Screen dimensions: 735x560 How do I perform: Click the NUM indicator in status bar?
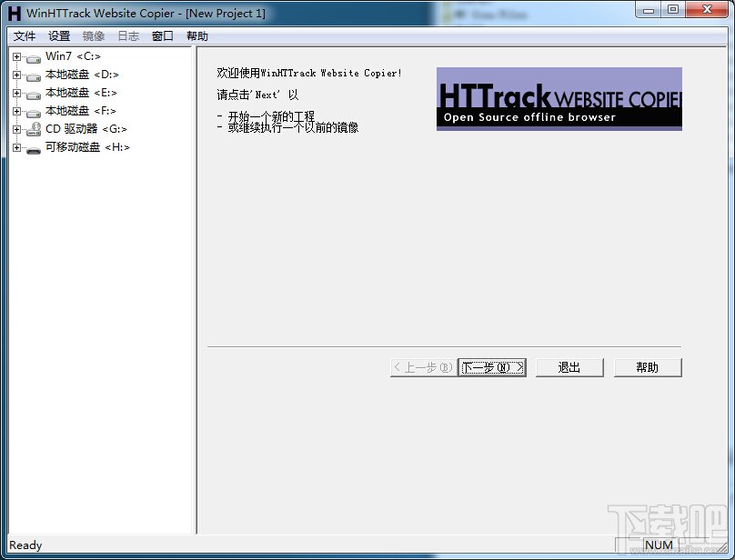tap(659, 545)
